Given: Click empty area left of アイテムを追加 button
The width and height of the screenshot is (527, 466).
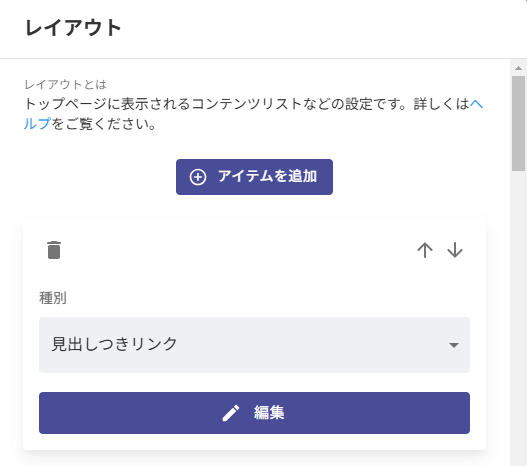Looking at the screenshot, I should tap(99, 177).
